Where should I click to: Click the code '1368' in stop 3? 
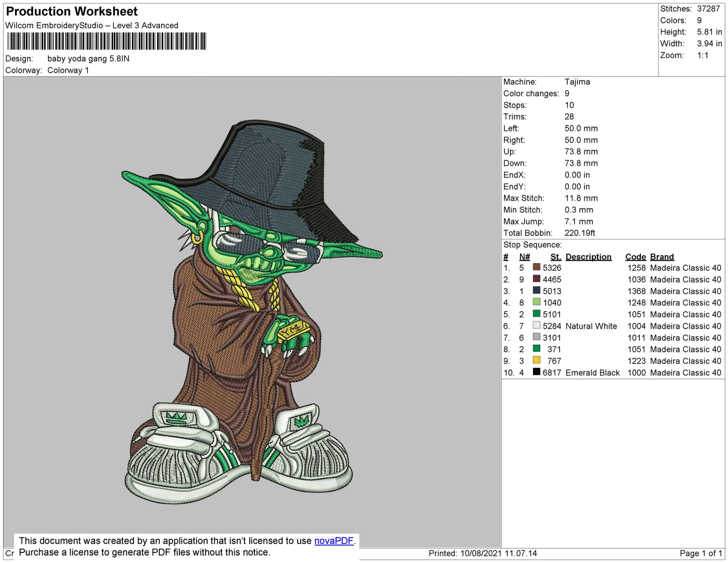636,291
